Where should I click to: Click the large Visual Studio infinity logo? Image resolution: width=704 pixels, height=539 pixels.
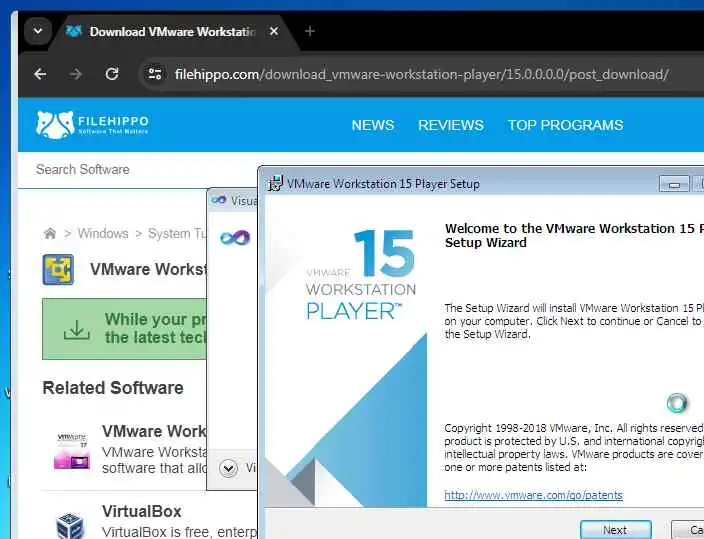point(235,238)
